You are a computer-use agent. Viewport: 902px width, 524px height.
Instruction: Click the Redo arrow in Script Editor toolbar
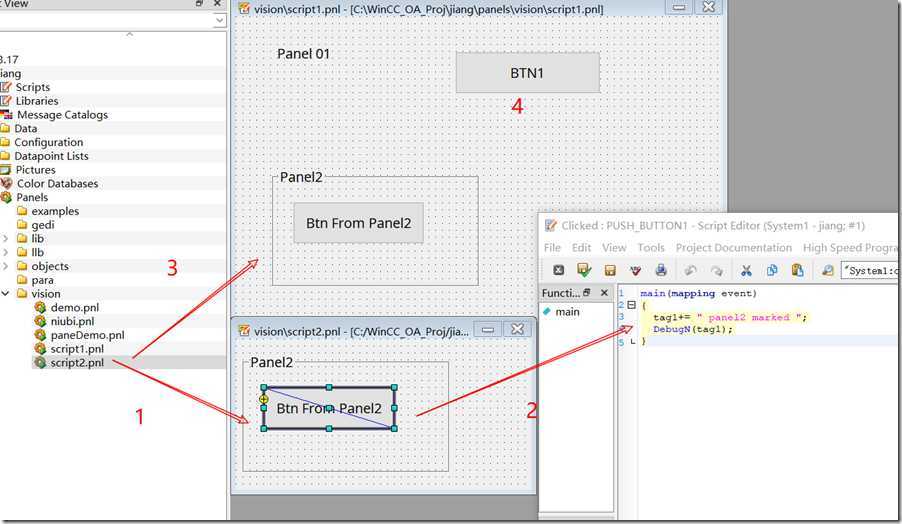click(x=717, y=270)
